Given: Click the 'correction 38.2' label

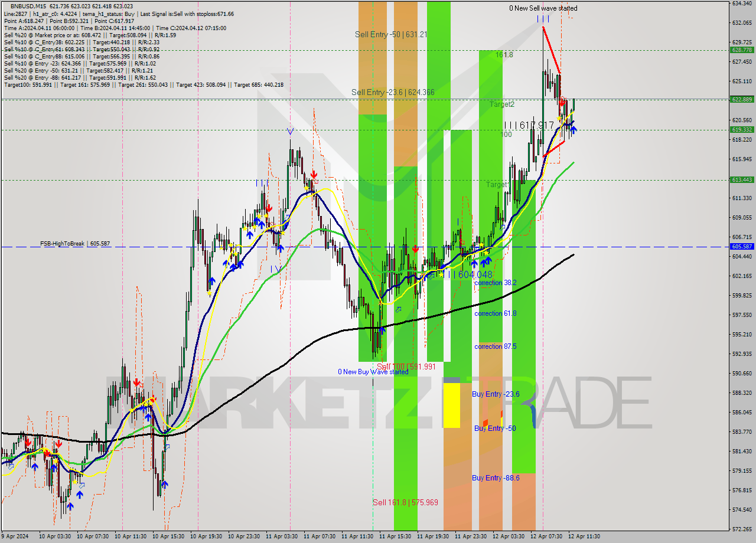Looking at the screenshot, I should pyautogui.click(x=495, y=283).
